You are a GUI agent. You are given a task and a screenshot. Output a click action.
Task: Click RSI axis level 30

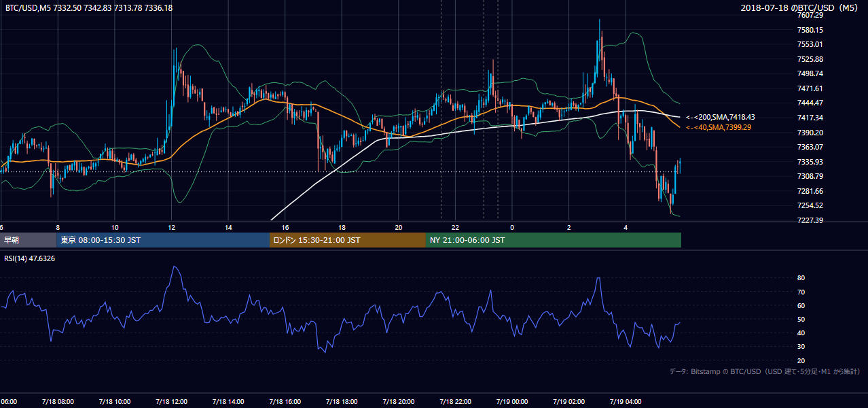tap(801, 347)
